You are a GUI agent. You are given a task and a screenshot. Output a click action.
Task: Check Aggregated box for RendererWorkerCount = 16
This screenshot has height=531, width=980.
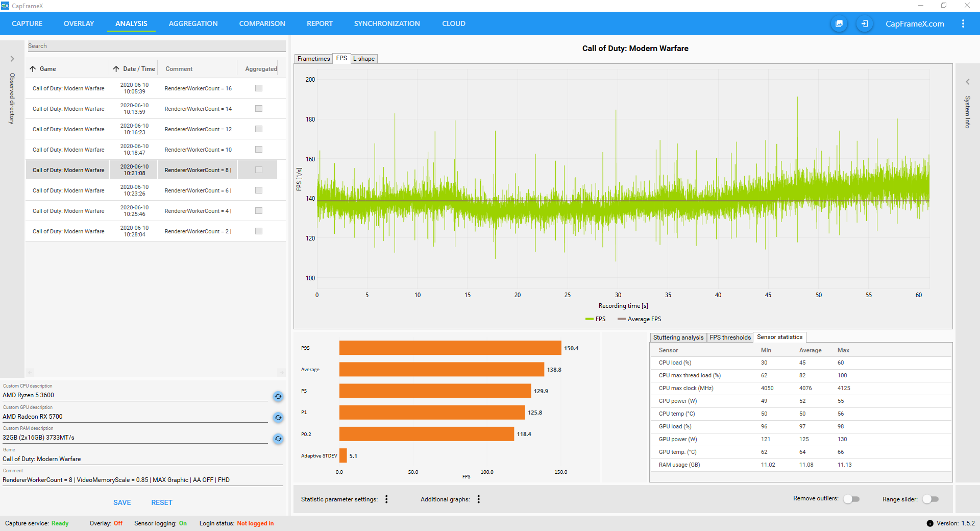[x=259, y=88]
